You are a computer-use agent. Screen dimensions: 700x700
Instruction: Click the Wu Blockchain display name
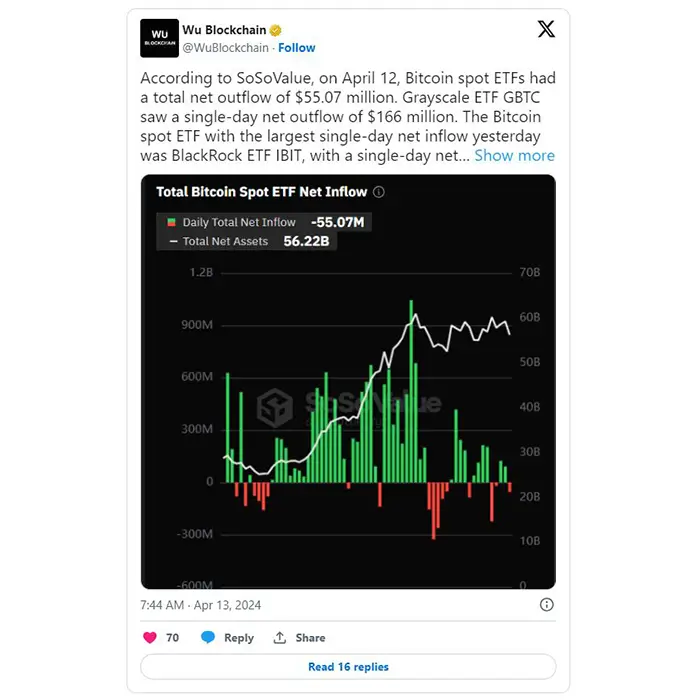(224, 30)
